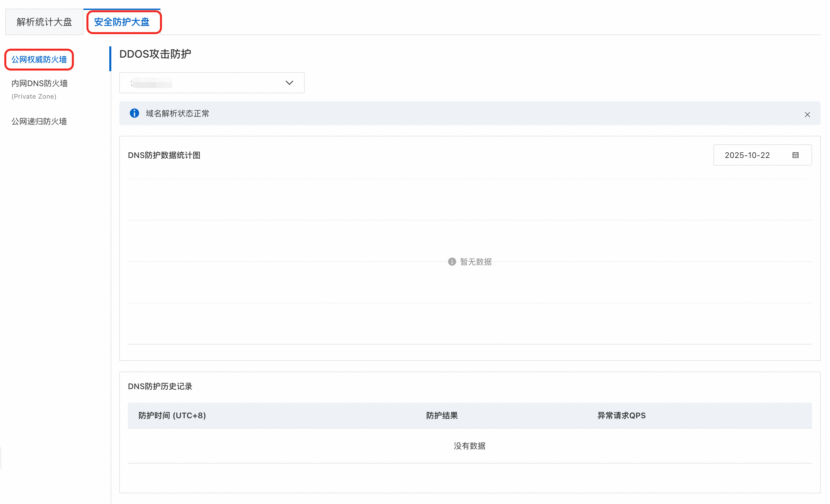Viewport: 830px width, 504px height.
Task: Click the calendar icon in date picker
Action: click(x=795, y=155)
